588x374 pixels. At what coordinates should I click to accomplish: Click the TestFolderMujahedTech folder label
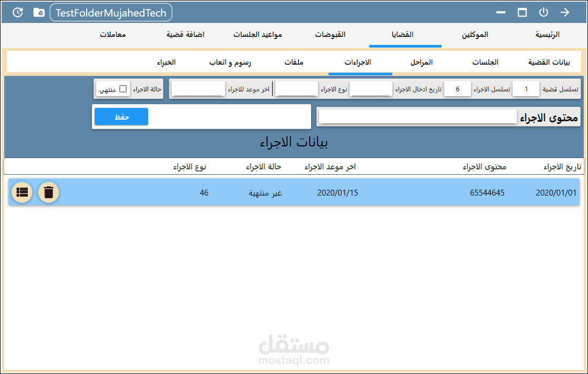click(111, 13)
